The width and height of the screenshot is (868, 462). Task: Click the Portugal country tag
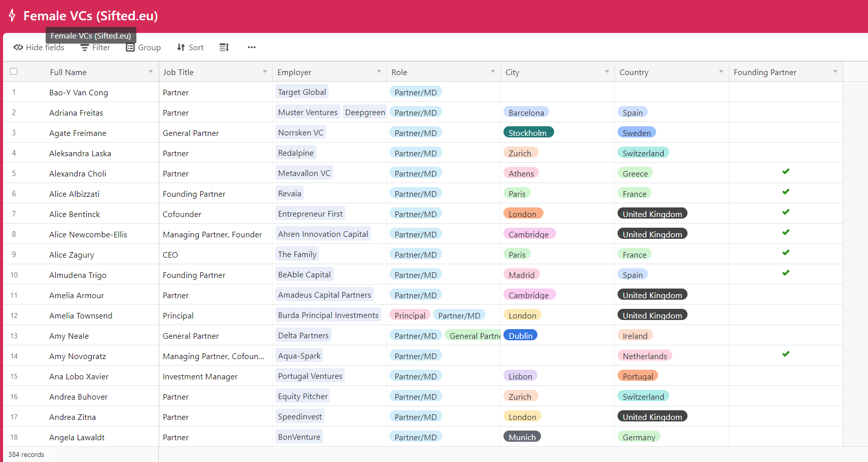pos(638,376)
